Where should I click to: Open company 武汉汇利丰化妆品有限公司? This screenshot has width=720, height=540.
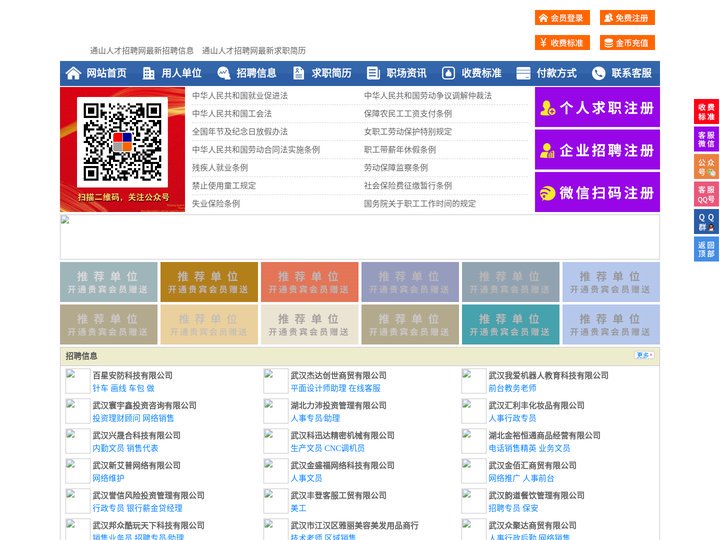[x=536, y=405]
